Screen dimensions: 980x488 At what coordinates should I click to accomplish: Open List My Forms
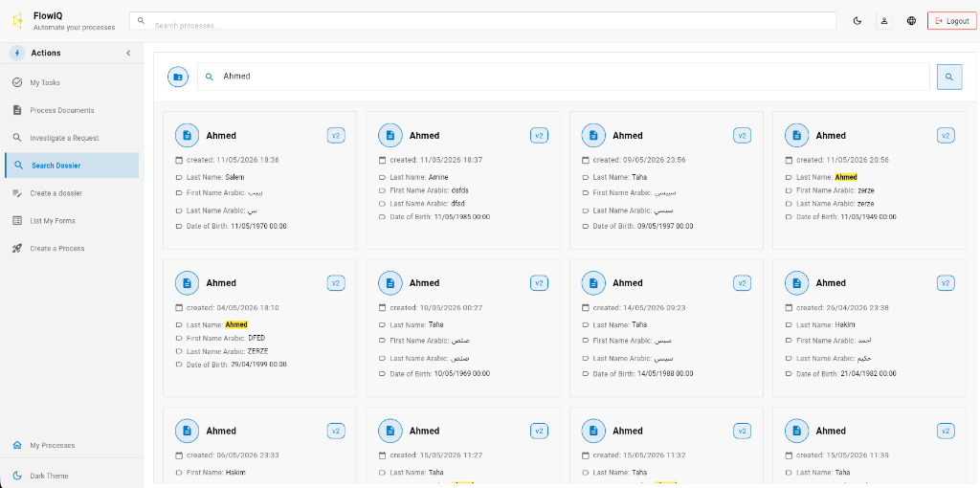(x=72, y=221)
